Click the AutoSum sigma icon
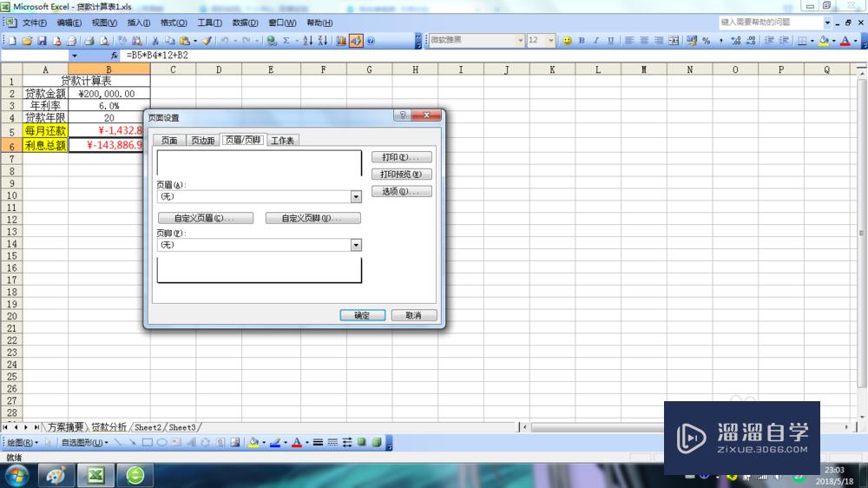Image resolution: width=868 pixels, height=488 pixels. tap(286, 41)
